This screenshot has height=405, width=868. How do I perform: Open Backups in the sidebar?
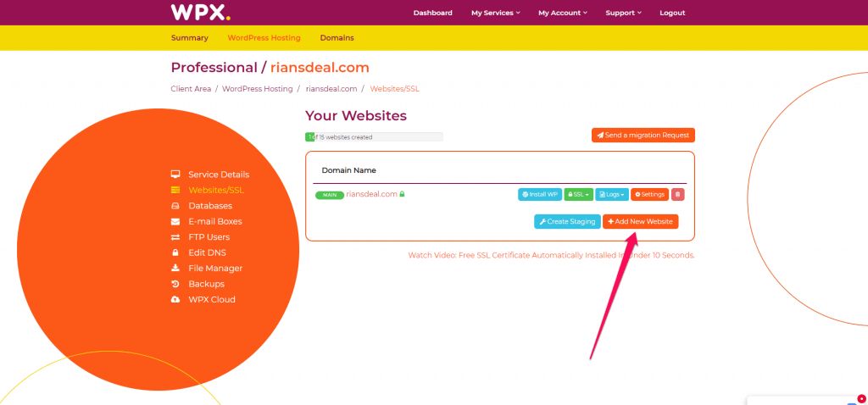coord(207,284)
